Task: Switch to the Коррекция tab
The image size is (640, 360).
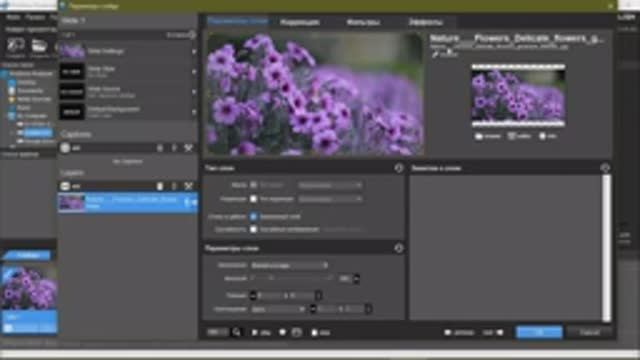Action: (x=300, y=22)
